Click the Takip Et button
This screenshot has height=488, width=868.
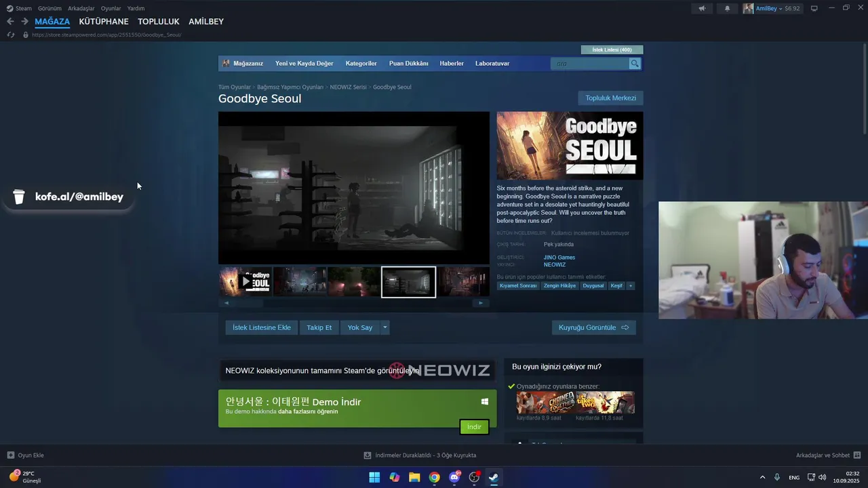click(319, 327)
